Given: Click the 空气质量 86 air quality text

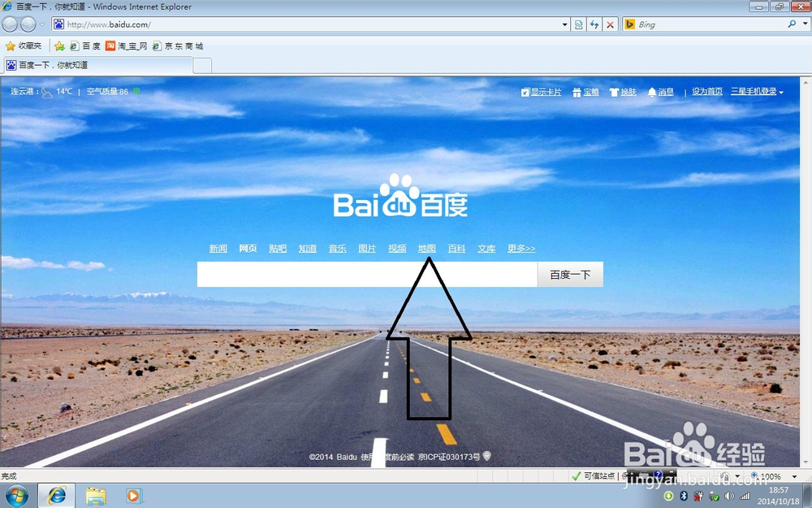Looking at the screenshot, I should [x=107, y=91].
